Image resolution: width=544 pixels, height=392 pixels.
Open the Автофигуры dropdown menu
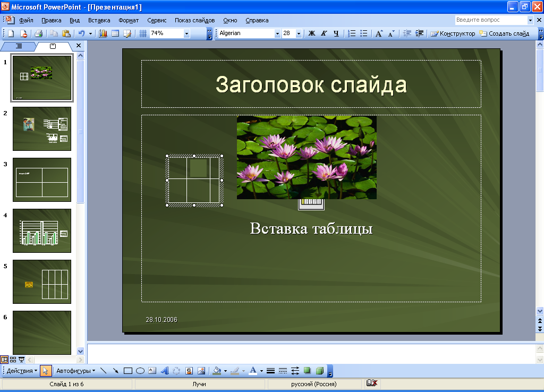(75, 371)
